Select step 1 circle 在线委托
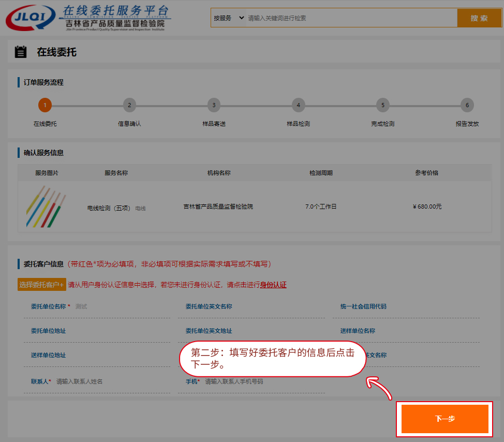Screen dimensions: 504x442 (x=45, y=106)
